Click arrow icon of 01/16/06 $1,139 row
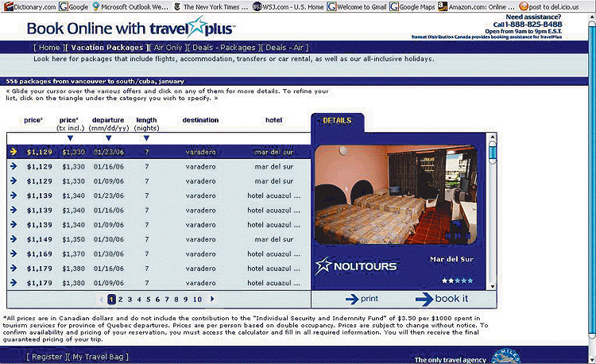This screenshot has height=364, width=596. (14, 210)
